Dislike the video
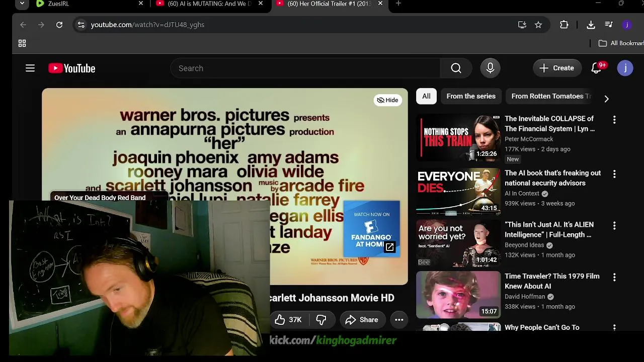Screen dimensions: 644x362 pyautogui.click(x=321, y=320)
